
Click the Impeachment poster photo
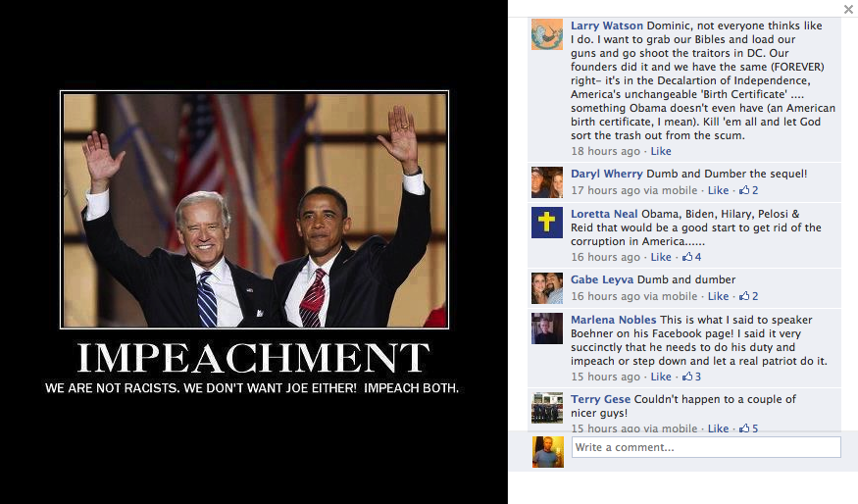click(254, 210)
